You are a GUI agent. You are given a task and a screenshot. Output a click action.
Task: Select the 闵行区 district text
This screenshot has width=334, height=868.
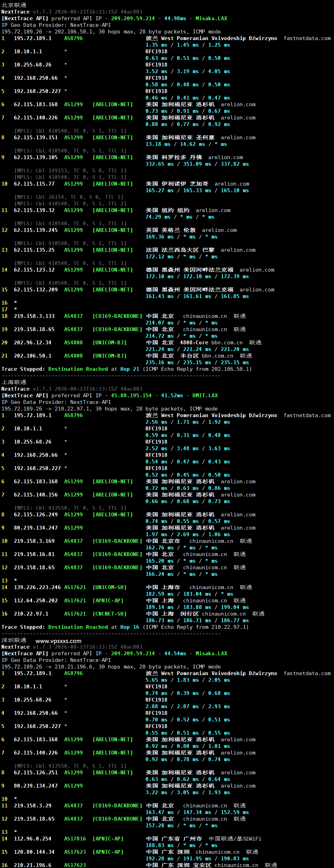(x=189, y=614)
